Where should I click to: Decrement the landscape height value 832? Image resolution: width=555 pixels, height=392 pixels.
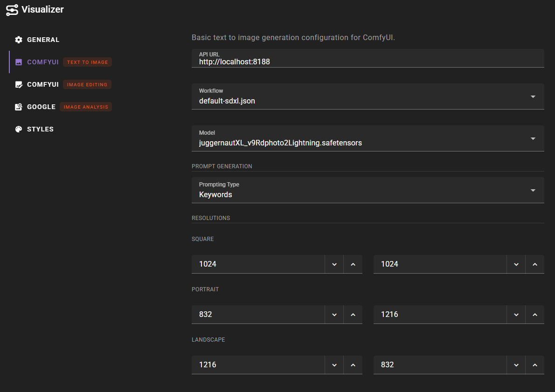[516, 364]
